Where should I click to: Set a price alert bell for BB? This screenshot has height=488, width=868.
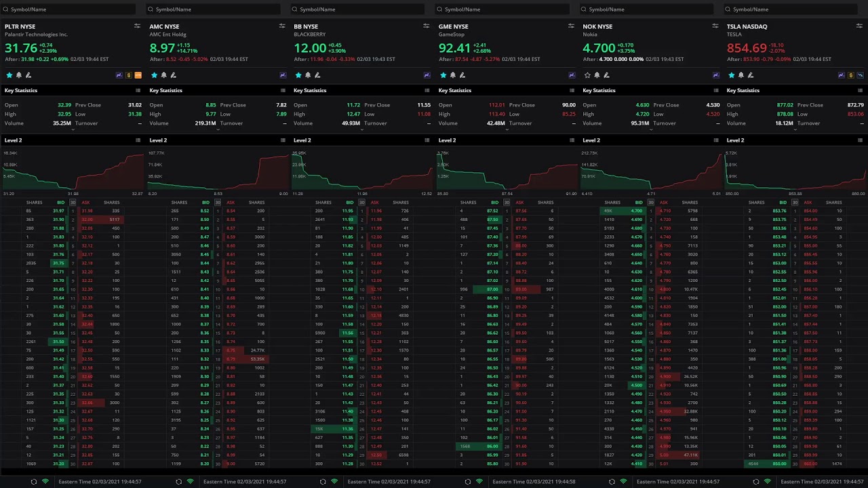click(x=308, y=75)
